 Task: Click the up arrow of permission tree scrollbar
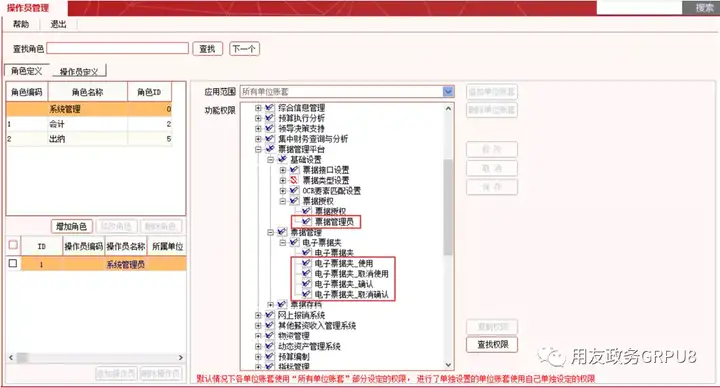click(448, 109)
